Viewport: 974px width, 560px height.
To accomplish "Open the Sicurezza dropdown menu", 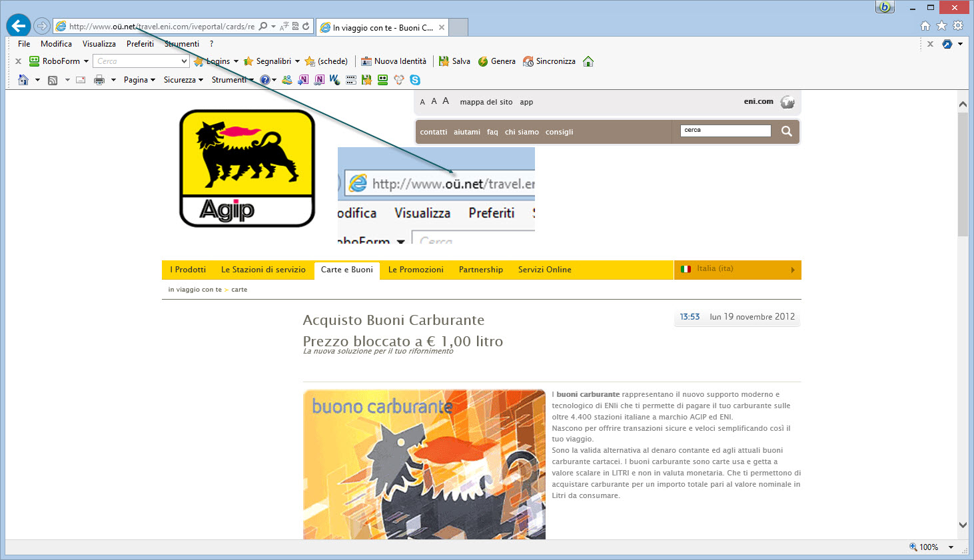I will 183,80.
